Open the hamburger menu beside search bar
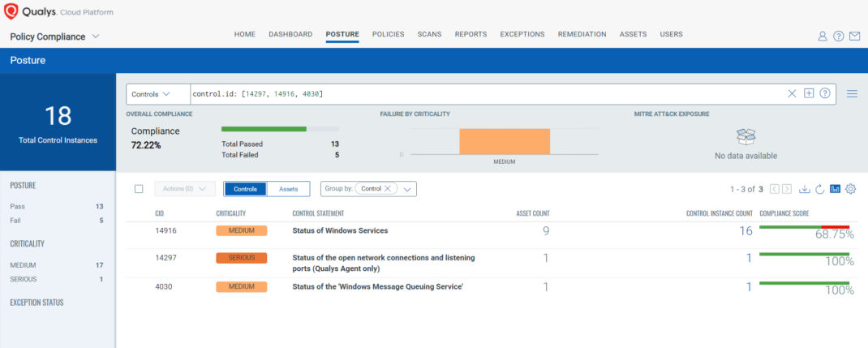This screenshot has width=868, height=348. click(852, 94)
